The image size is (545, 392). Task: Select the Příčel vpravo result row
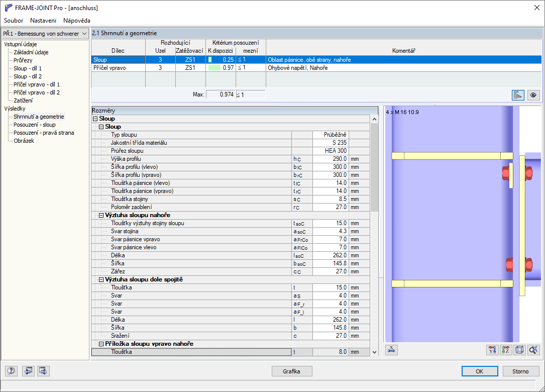pyautogui.click(x=316, y=68)
